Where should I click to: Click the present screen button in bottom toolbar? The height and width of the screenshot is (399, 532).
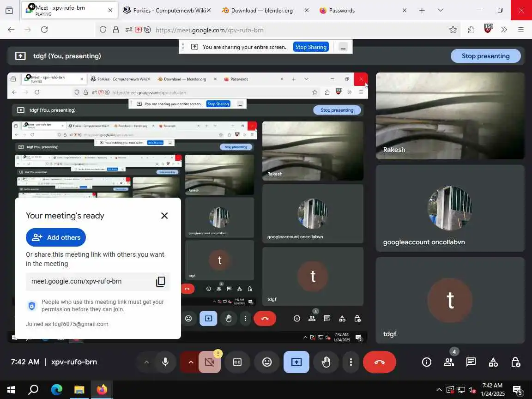[296, 362]
